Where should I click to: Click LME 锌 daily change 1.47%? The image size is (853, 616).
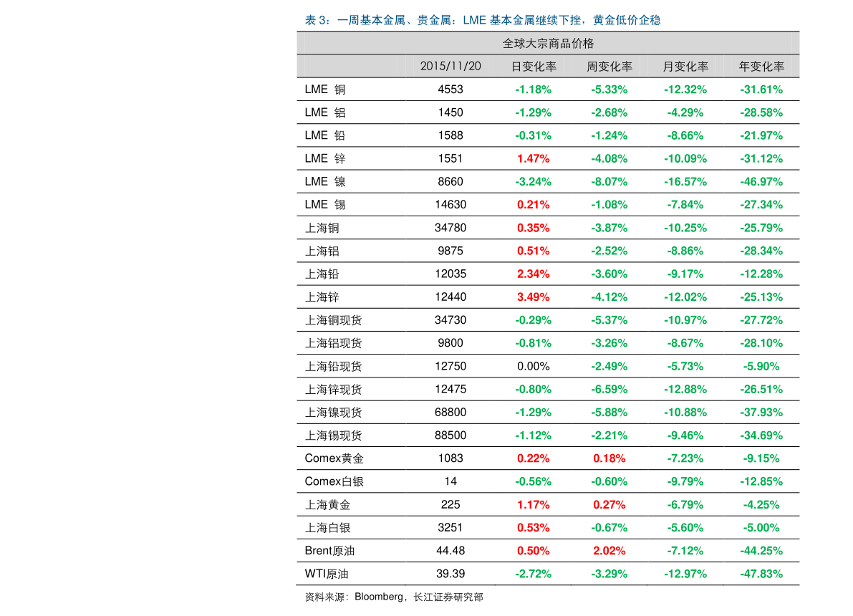click(533, 159)
